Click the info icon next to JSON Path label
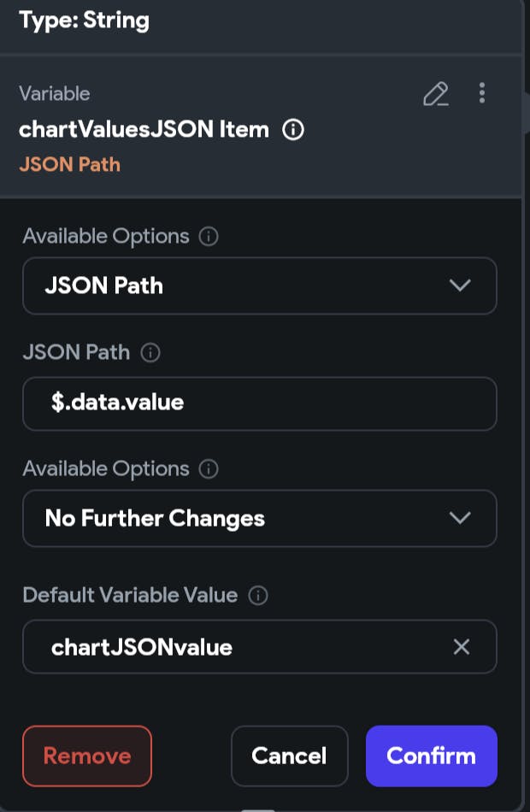Viewport: 530px width, 812px height. click(x=150, y=353)
